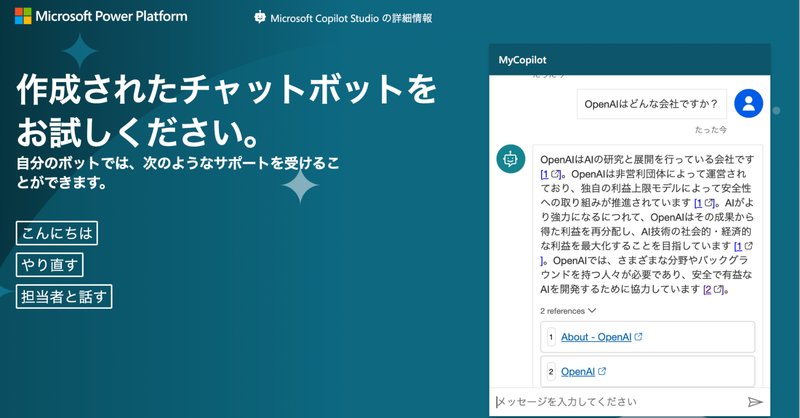The image size is (800, 418).
Task: Click the MyCopilot chat header
Action: point(630,60)
